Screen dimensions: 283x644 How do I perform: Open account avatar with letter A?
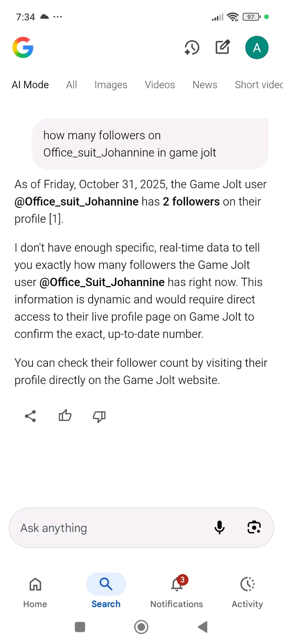(x=257, y=48)
